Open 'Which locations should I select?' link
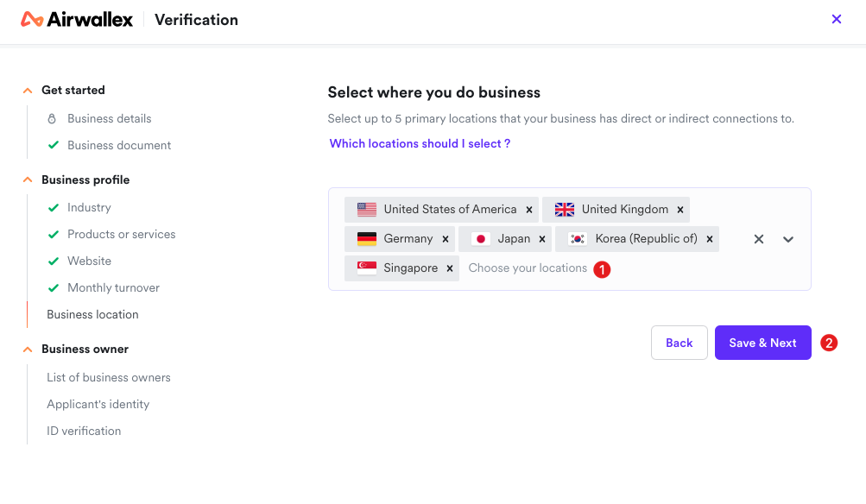866x504 pixels. click(x=420, y=143)
